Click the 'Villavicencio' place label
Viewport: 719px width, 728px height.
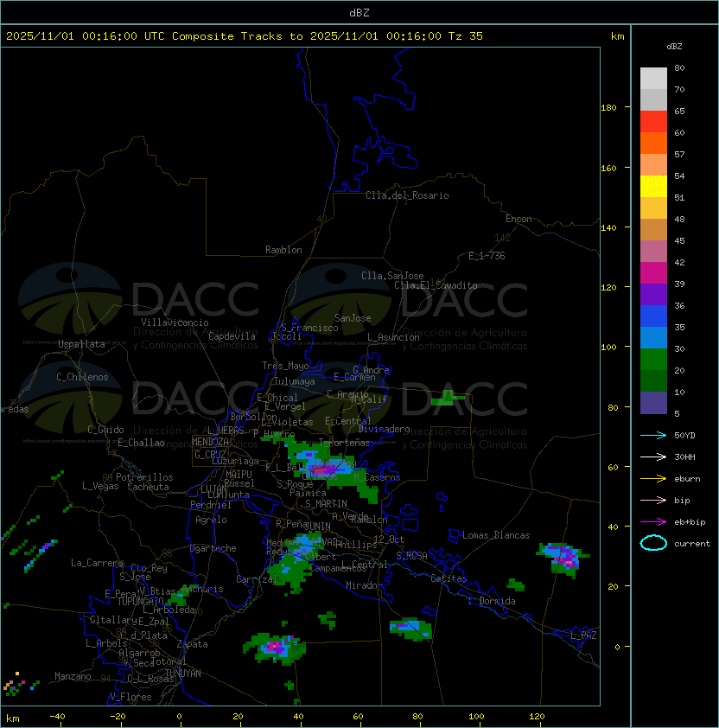pyautogui.click(x=175, y=322)
